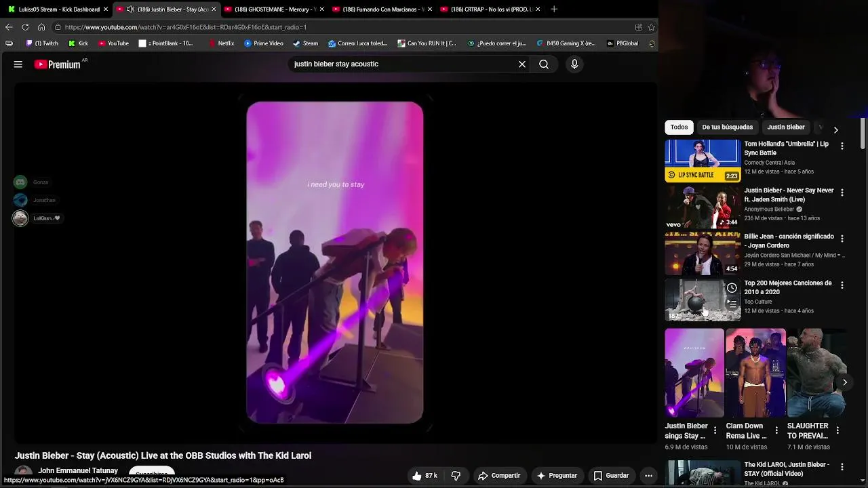Open options for SLAUGHTER TO PREVAIL short
This screenshot has height=488, width=868.
(837, 430)
